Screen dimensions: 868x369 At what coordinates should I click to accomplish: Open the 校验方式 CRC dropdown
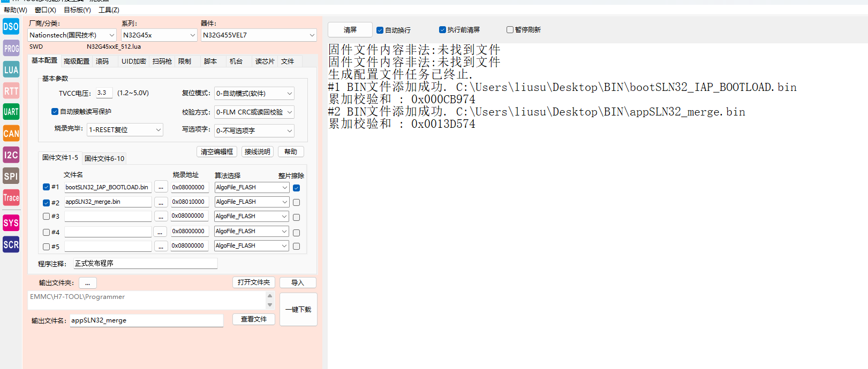pos(254,112)
